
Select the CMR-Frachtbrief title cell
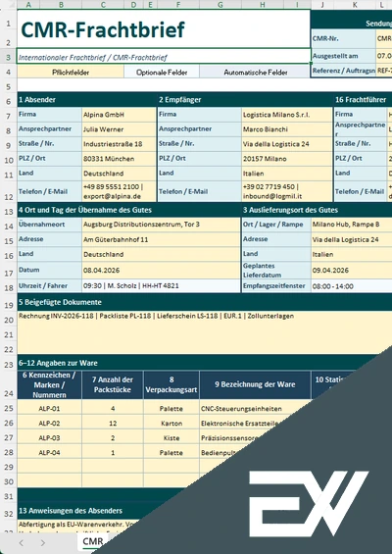[164, 29]
